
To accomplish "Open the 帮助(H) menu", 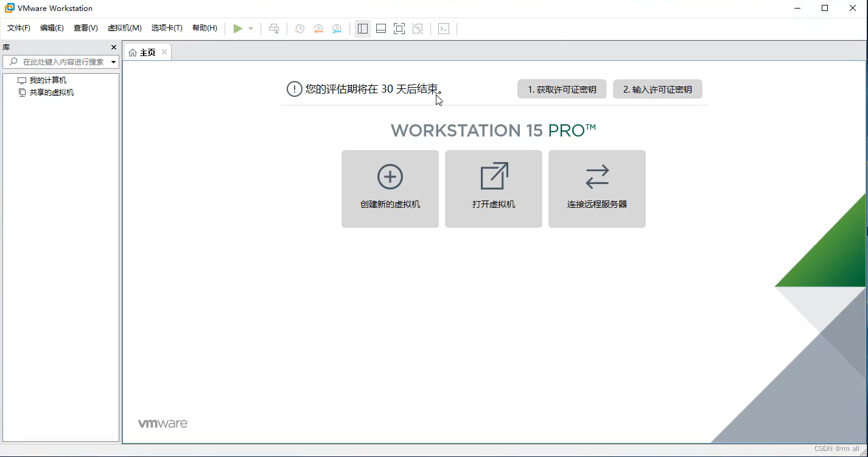I will (205, 28).
